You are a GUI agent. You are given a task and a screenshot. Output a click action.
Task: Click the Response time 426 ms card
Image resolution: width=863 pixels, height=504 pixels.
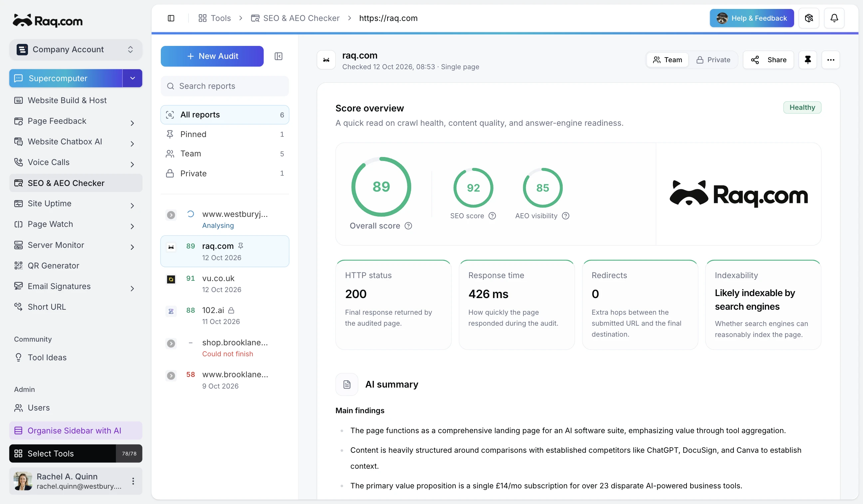tap(516, 305)
